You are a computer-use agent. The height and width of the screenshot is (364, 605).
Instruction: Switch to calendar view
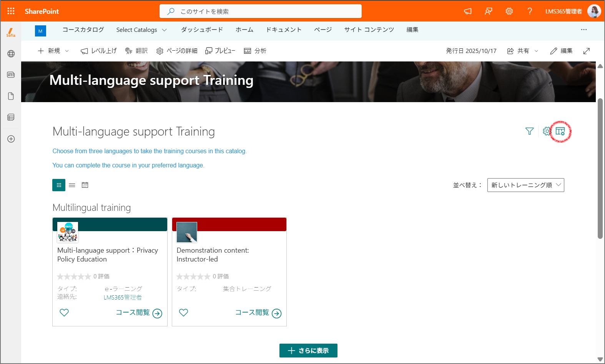point(85,185)
